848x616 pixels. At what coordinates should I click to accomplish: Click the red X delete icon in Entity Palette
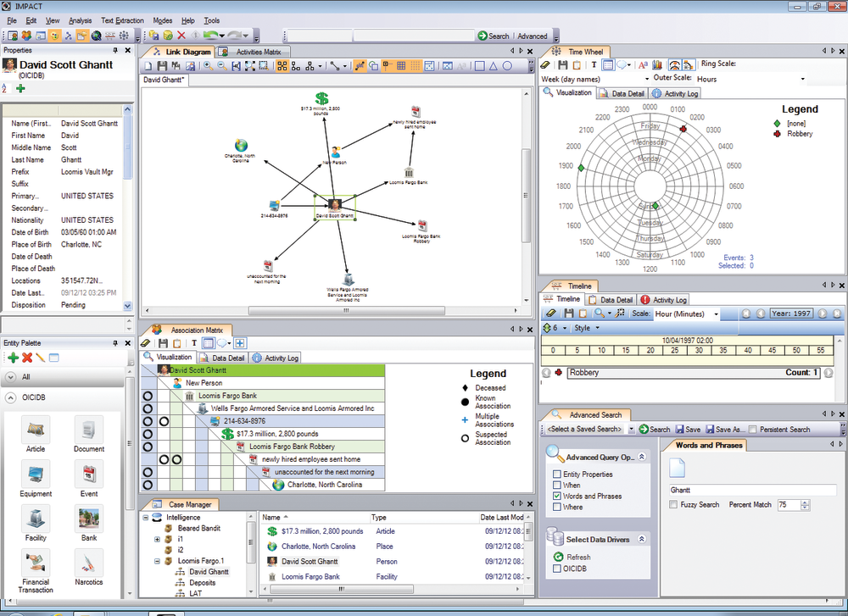point(27,358)
